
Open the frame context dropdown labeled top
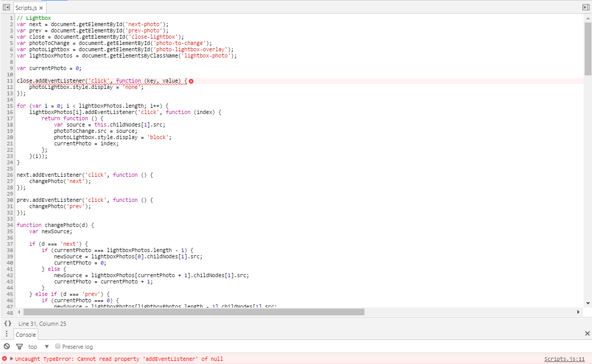pyautogui.click(x=33, y=346)
